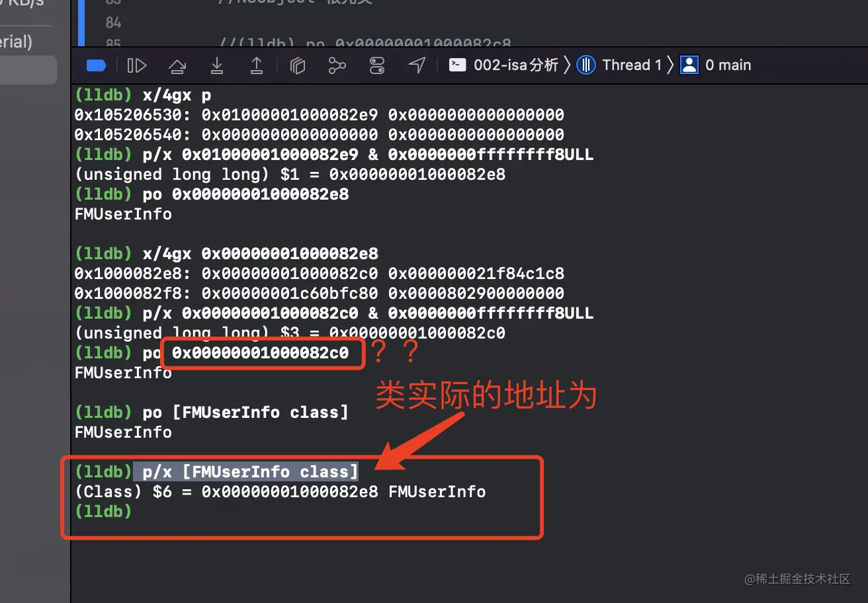The image size is (868, 603).
Task: Click memory address 0x105206530 line
Action: pos(319,115)
